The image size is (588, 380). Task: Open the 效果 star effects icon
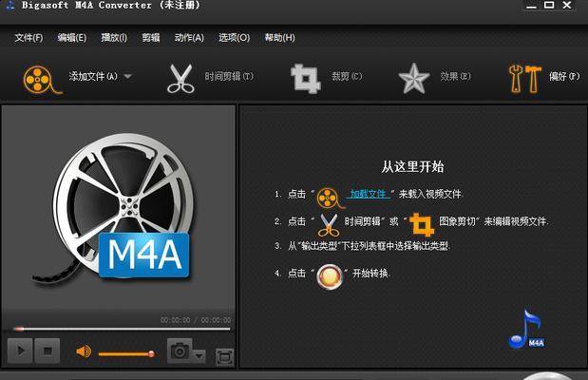[x=413, y=79]
